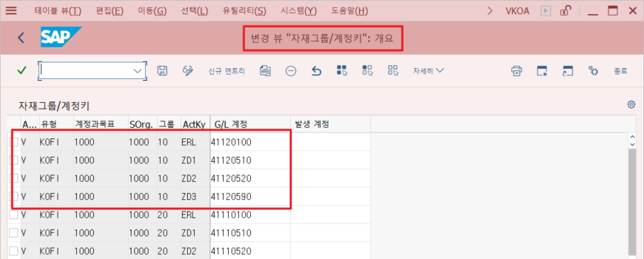Open the 시스템(Y) menu
Screen dimensions: 644x259
click(x=299, y=11)
